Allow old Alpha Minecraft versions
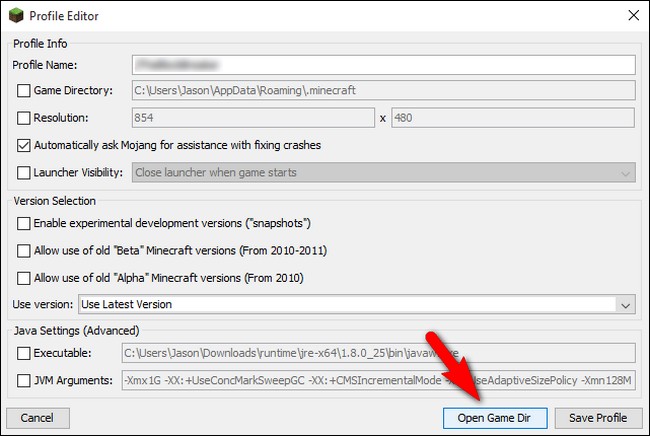The width and height of the screenshot is (650, 436). [x=24, y=278]
